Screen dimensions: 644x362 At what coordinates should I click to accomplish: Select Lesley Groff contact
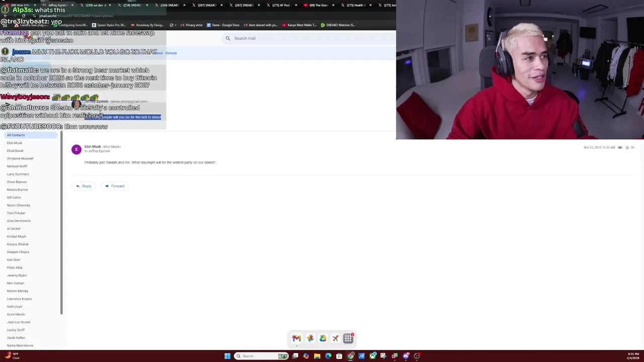click(x=16, y=330)
